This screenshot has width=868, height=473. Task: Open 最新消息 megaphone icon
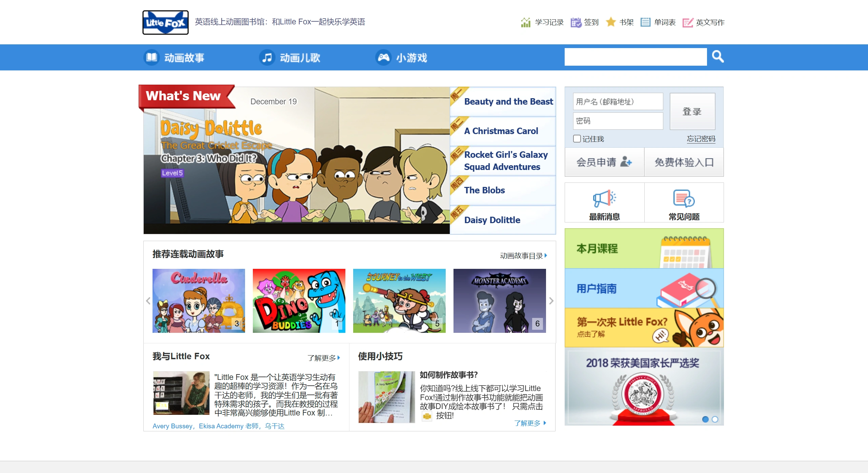click(x=604, y=199)
